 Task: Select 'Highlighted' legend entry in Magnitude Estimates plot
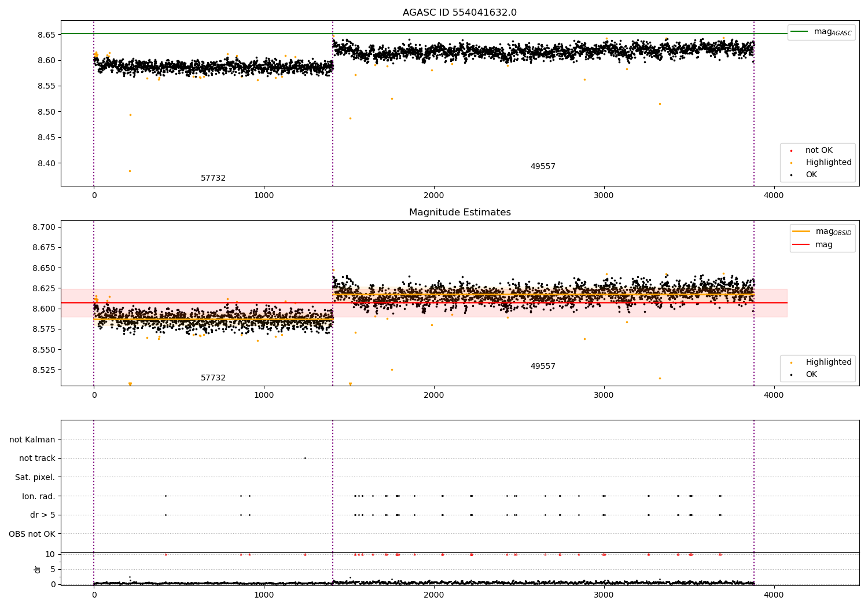coord(829,362)
